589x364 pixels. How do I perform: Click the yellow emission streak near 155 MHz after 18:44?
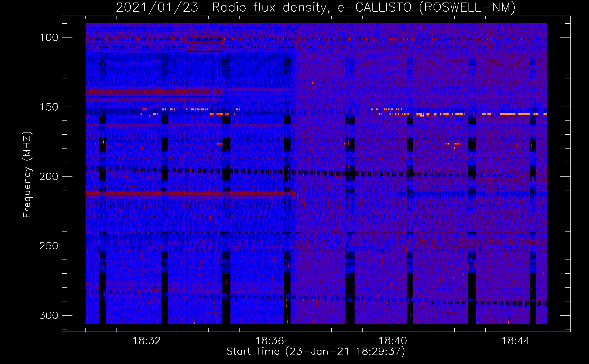[523, 114]
